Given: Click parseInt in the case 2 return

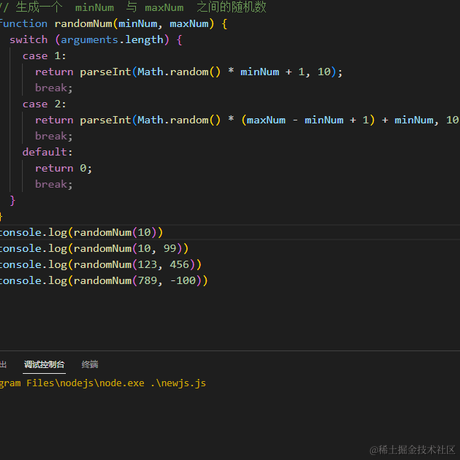Looking at the screenshot, I should (x=105, y=120).
